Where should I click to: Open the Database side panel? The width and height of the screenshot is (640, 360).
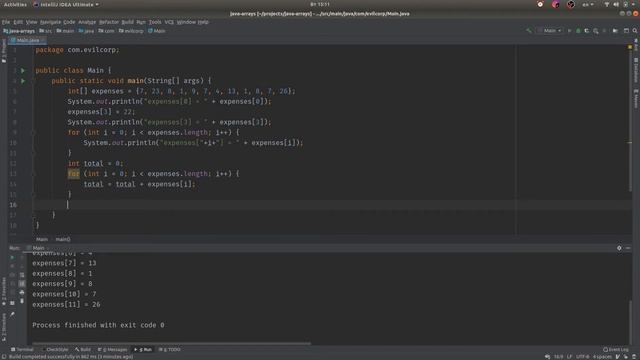point(636,70)
